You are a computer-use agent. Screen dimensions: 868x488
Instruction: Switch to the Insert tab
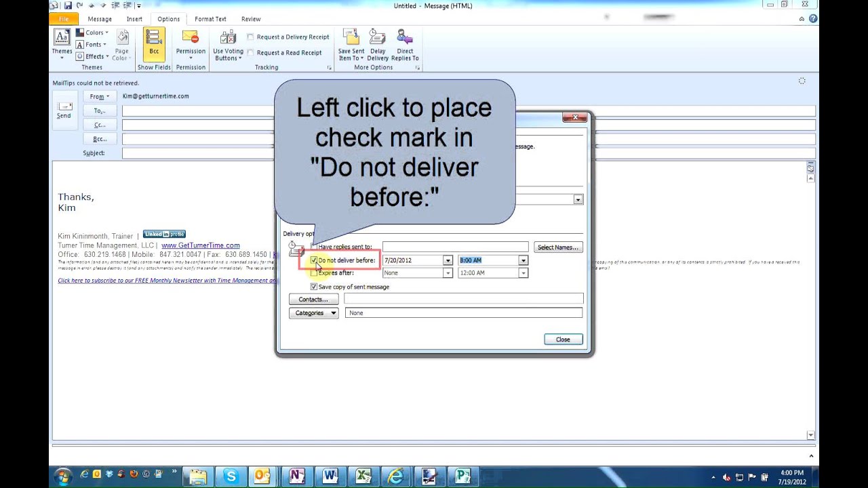click(134, 19)
